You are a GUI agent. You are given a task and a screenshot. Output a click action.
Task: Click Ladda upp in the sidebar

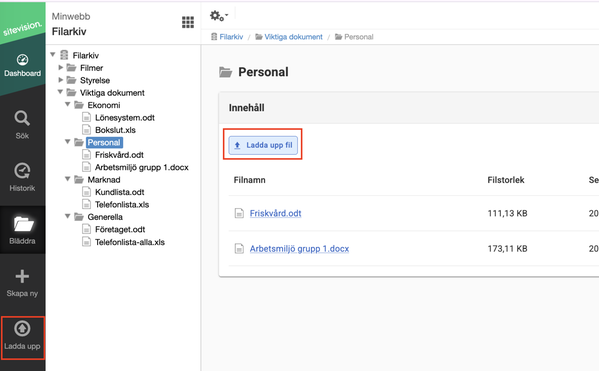[22, 337]
